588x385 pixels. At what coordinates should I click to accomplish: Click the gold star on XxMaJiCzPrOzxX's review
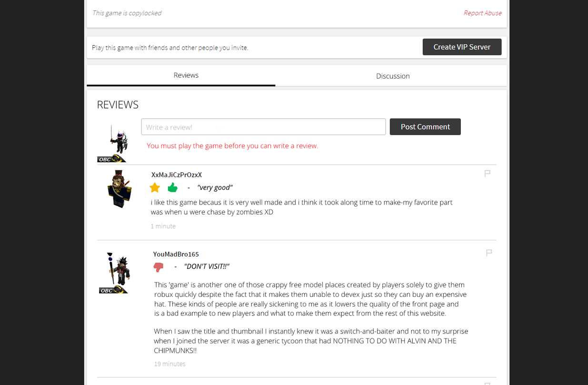point(155,188)
